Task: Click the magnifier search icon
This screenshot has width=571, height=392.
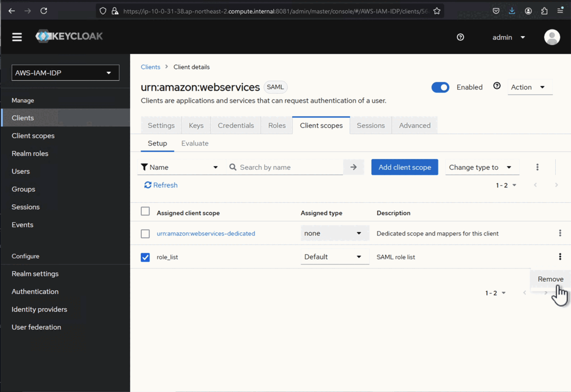Action: tap(233, 167)
